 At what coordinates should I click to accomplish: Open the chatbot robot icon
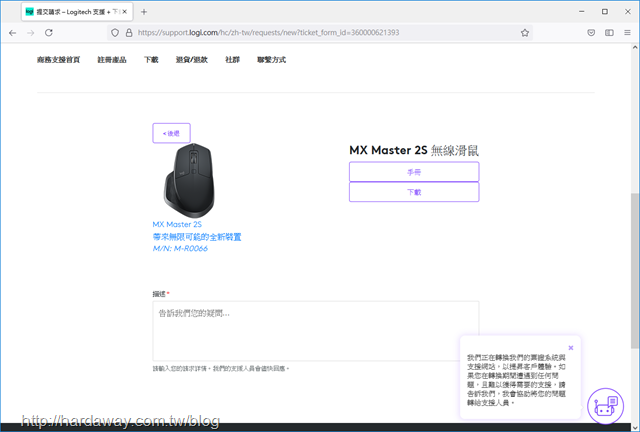click(x=605, y=406)
